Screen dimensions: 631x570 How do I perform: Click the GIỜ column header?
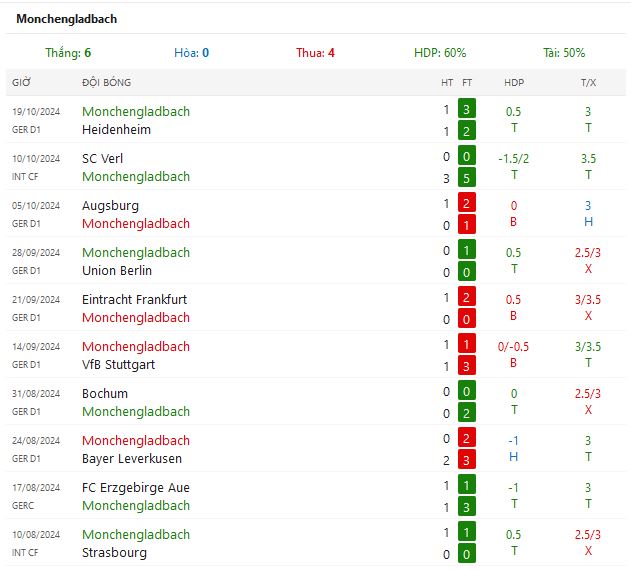(21, 83)
